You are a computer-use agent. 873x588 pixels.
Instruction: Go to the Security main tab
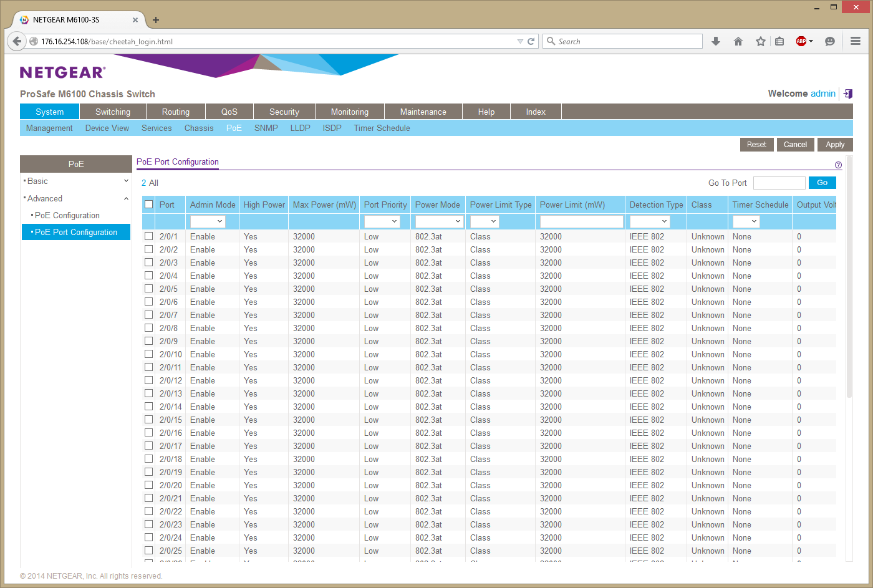(284, 112)
